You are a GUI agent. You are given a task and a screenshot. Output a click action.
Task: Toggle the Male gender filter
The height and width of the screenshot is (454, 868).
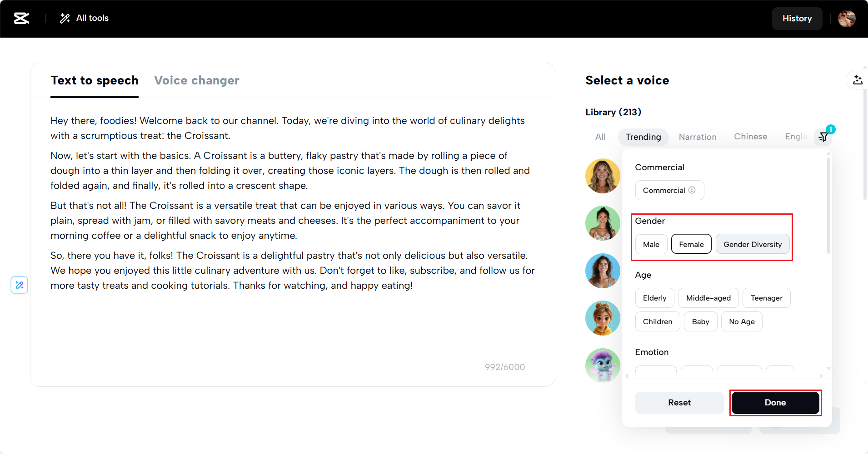(x=651, y=244)
